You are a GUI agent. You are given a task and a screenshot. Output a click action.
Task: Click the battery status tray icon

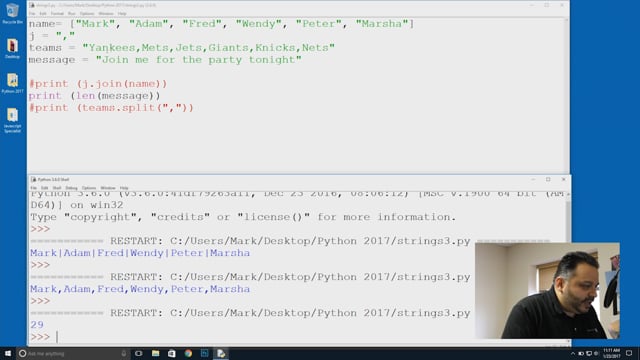click(581, 353)
